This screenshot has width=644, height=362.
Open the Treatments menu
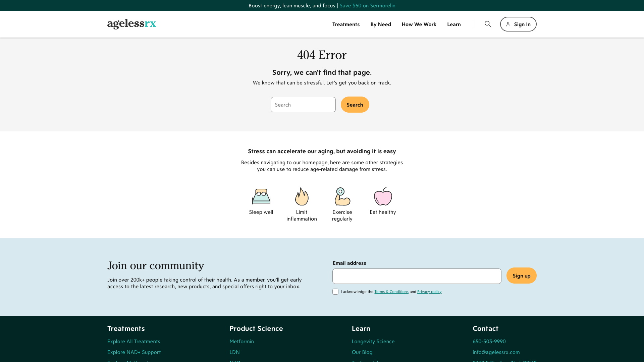[x=346, y=24]
